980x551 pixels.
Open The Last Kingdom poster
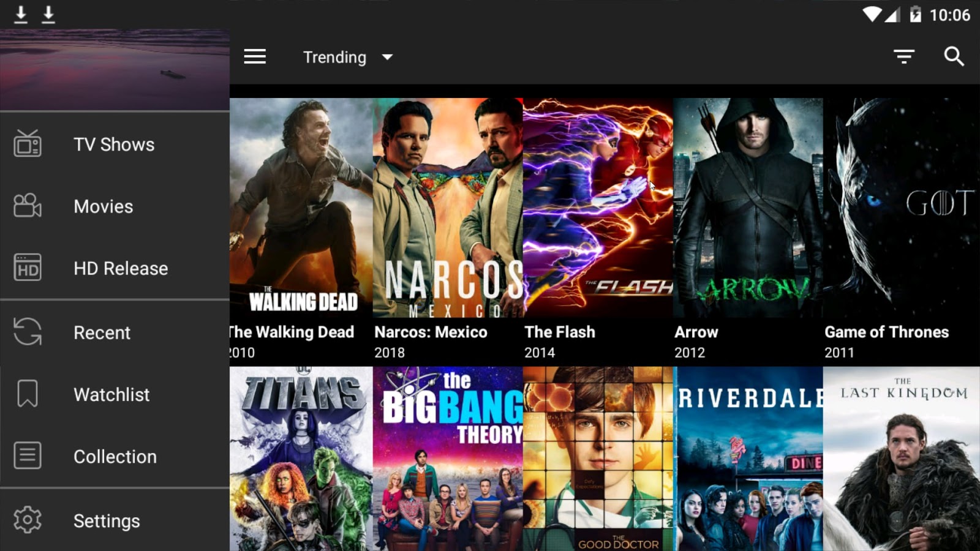pos(902,459)
